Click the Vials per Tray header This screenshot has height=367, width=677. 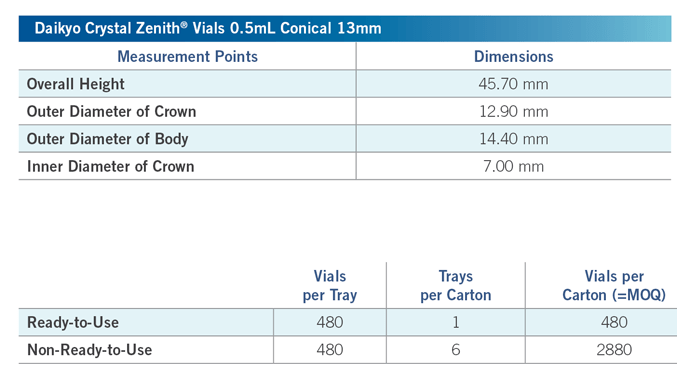coord(330,285)
